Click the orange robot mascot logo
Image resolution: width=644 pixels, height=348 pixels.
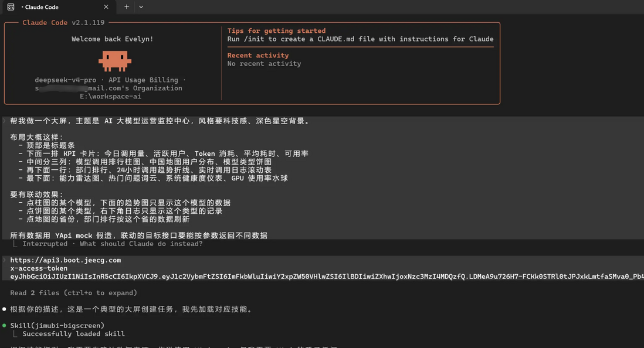tap(116, 60)
